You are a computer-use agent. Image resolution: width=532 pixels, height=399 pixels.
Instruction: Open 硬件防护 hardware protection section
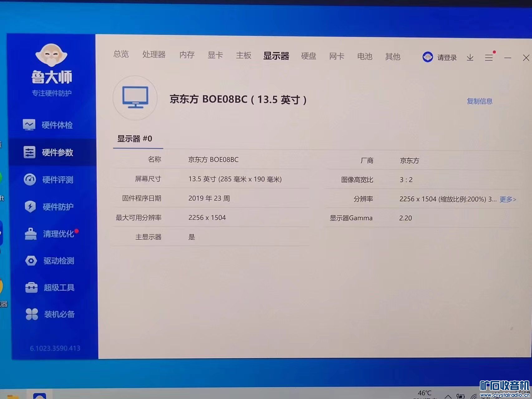click(49, 207)
